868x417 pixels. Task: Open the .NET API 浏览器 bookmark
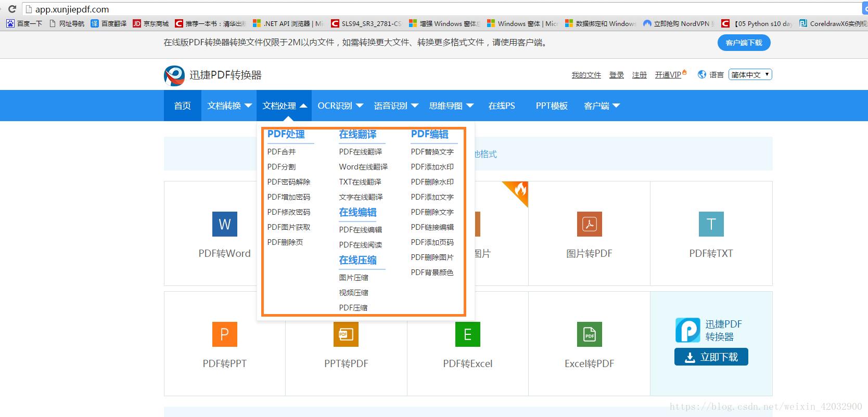(288, 23)
